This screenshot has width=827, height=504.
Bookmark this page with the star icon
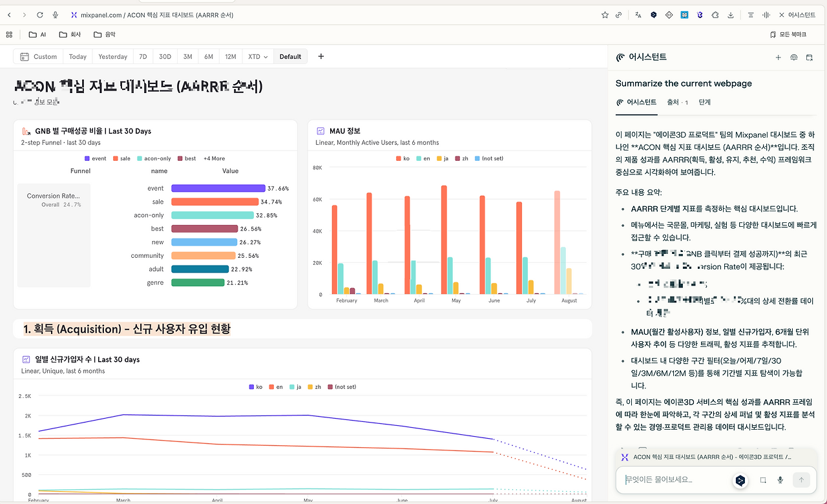605,15
